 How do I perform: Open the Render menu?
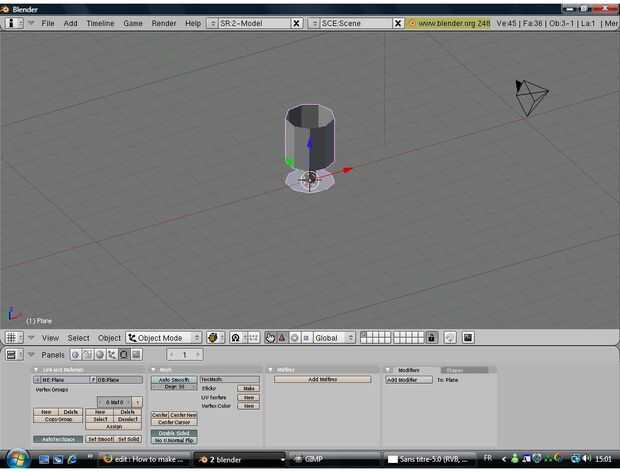coord(164,23)
